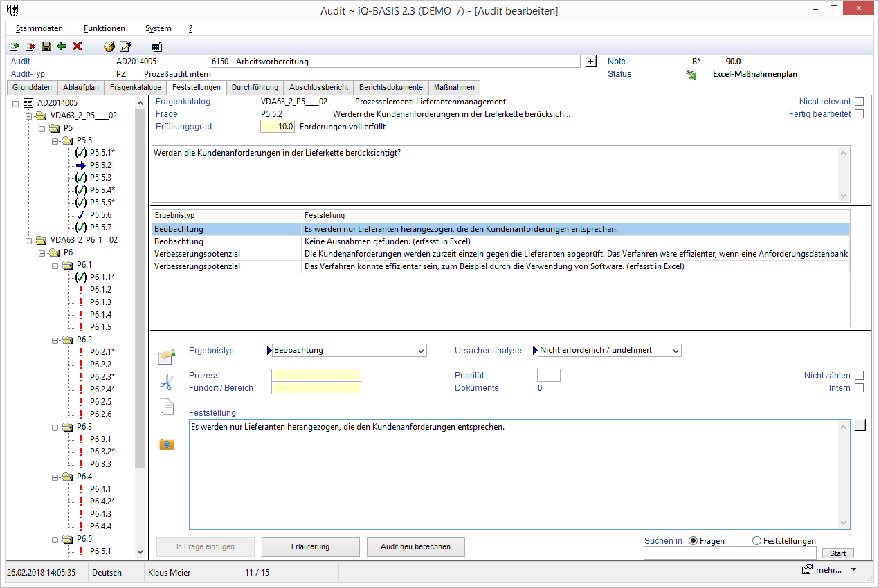Open the Ergebnistyp dropdown

coord(422,351)
